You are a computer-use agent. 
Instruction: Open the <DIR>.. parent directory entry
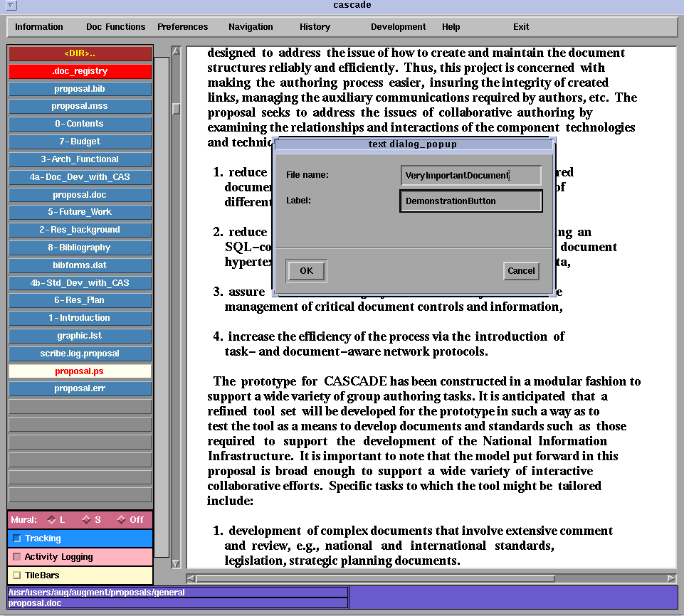(80, 54)
